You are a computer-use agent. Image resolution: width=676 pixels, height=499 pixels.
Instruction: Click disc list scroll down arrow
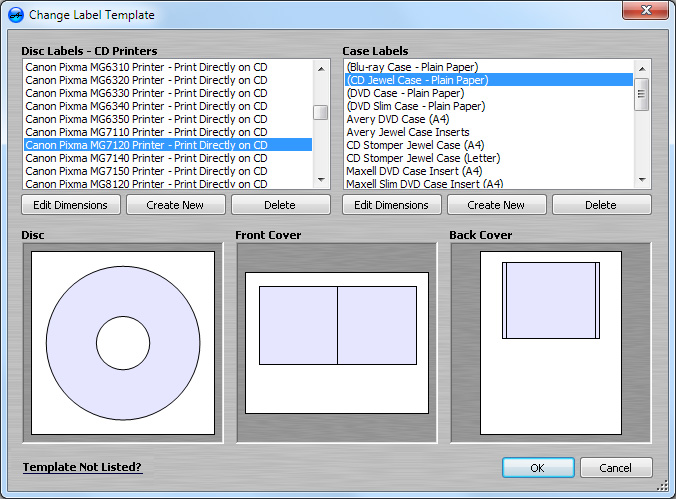click(321, 180)
